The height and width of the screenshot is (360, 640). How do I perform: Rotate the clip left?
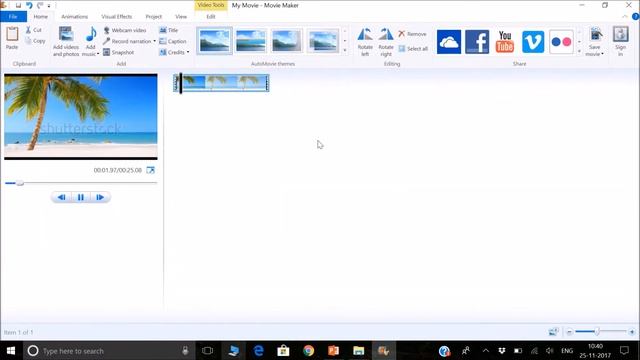tap(365, 42)
